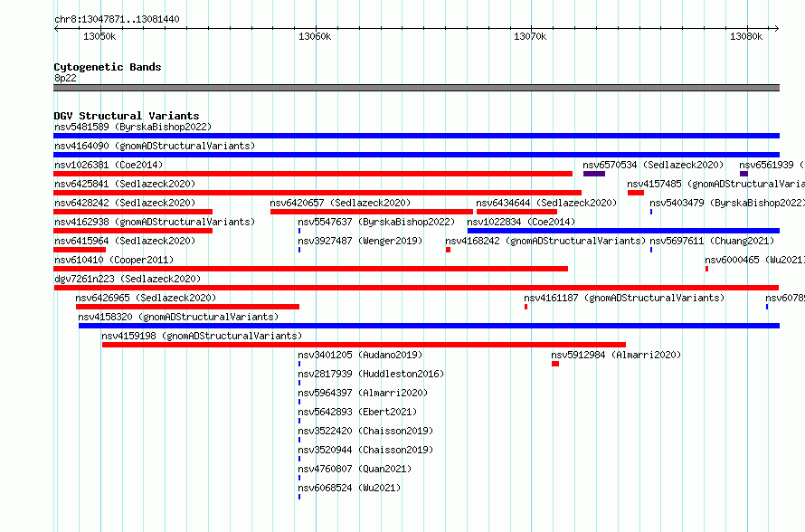805x532 pixels.
Task: Open the nsv2817939 (Huddleston2016) label
Action: (371, 374)
